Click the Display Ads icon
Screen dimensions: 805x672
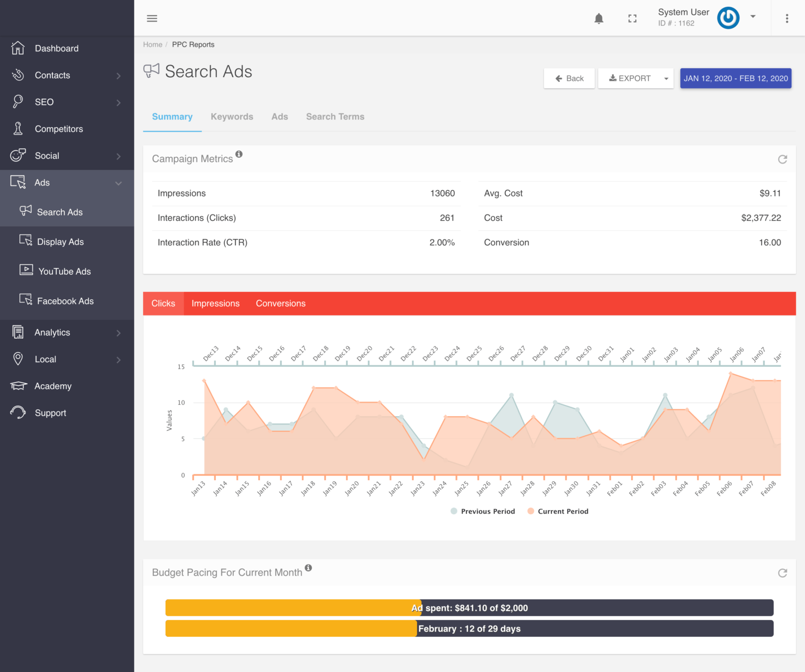26,240
